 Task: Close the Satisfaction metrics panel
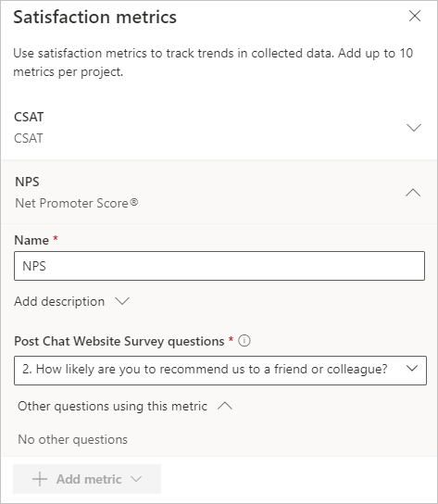tap(415, 16)
